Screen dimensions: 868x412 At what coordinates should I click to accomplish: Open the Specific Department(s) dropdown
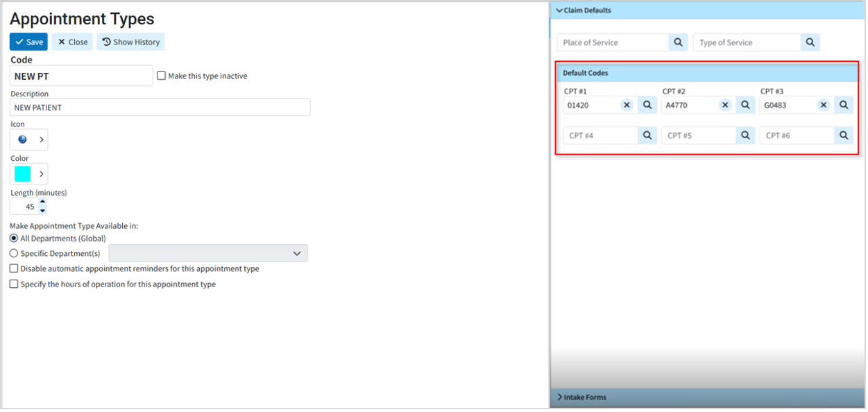(208, 253)
